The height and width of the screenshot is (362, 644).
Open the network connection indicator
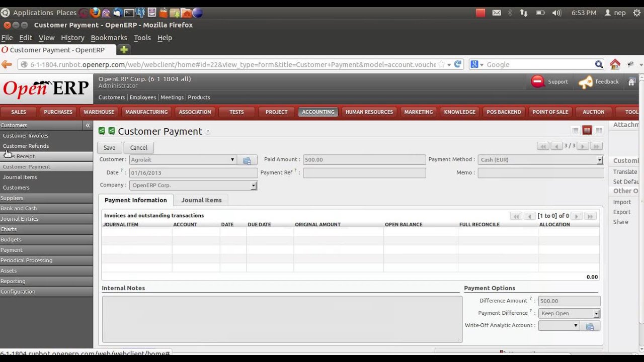[524, 13]
